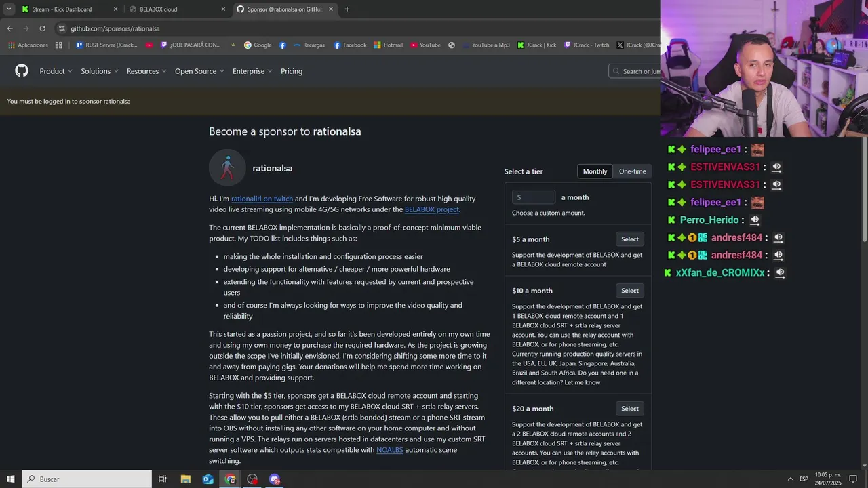
Task: Open the RUST Server bookmark
Action: [106, 45]
